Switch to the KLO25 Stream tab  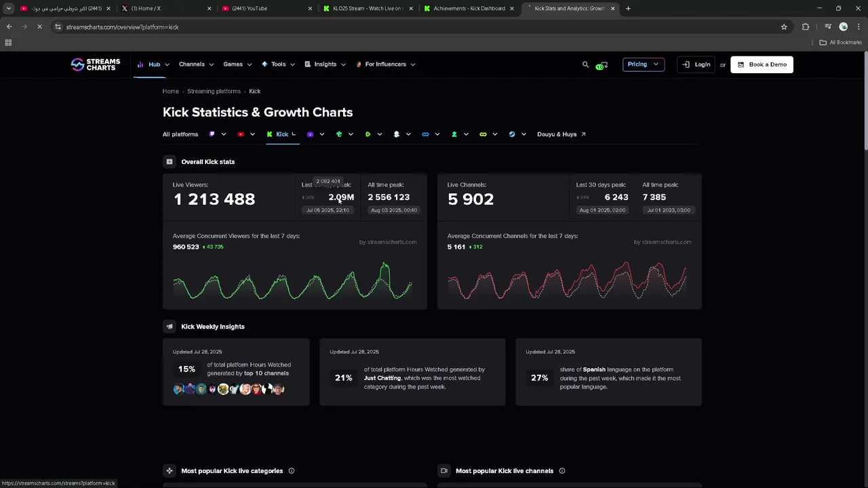[368, 9]
